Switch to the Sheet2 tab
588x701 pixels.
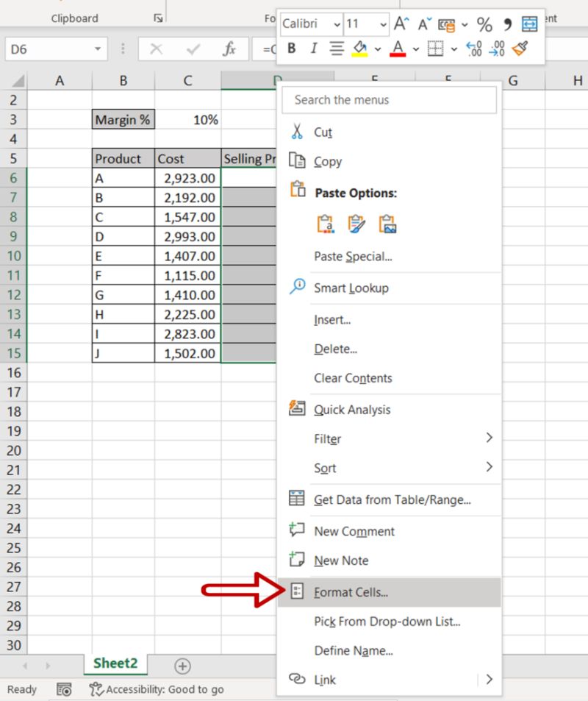pyautogui.click(x=115, y=663)
